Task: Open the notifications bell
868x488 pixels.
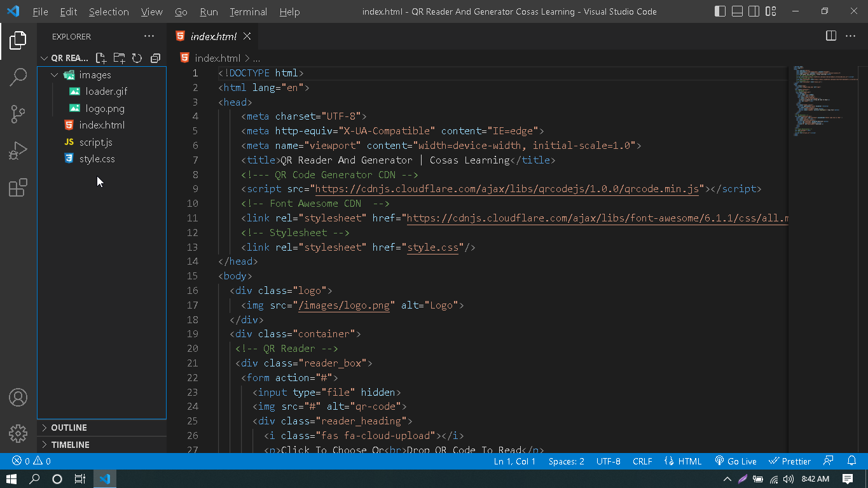Action: click(852, 461)
